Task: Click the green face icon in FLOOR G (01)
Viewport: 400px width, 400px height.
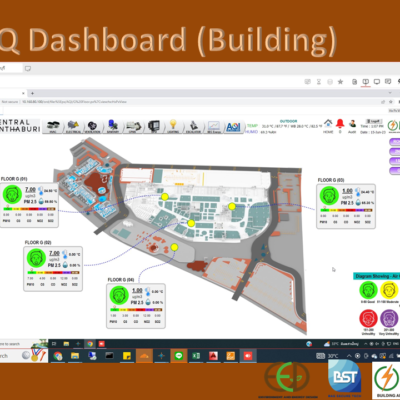Action: (x=12, y=194)
